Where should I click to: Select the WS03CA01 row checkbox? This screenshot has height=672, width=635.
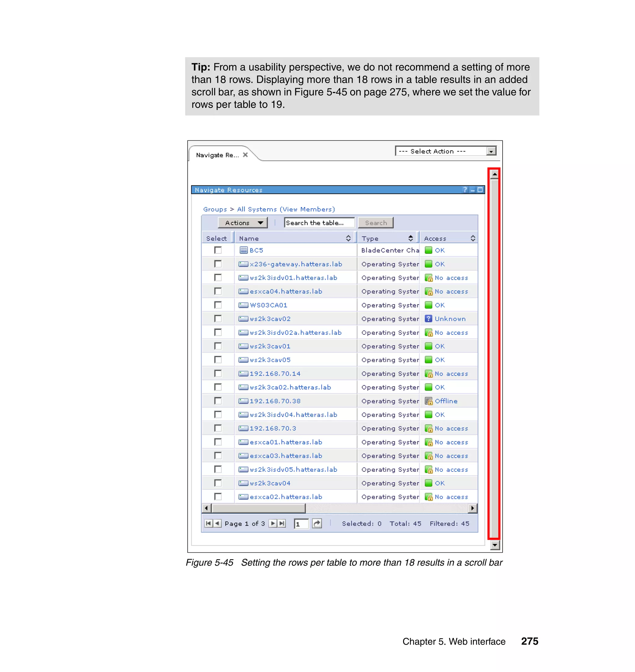(x=218, y=305)
